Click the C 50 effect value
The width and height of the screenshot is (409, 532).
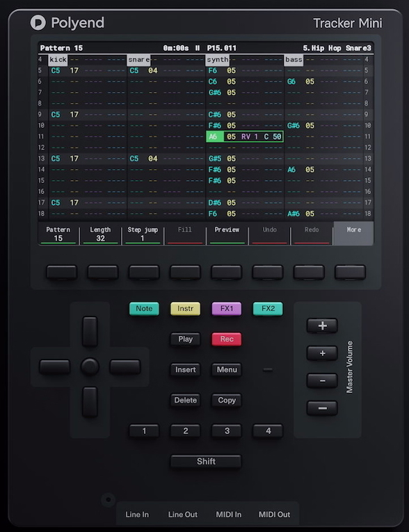[273, 137]
